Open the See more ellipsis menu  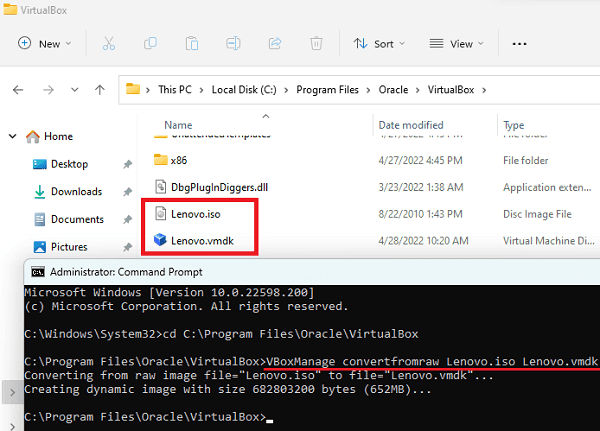[519, 44]
